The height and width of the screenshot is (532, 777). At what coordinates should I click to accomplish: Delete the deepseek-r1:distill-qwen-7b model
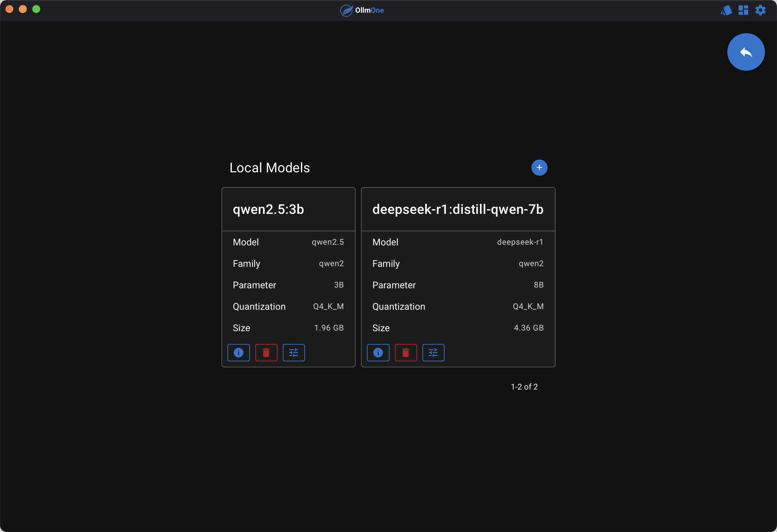click(x=406, y=352)
